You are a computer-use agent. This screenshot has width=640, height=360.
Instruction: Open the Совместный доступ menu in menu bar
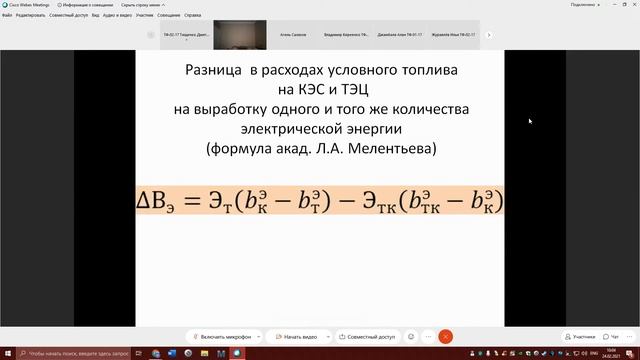[x=68, y=15]
